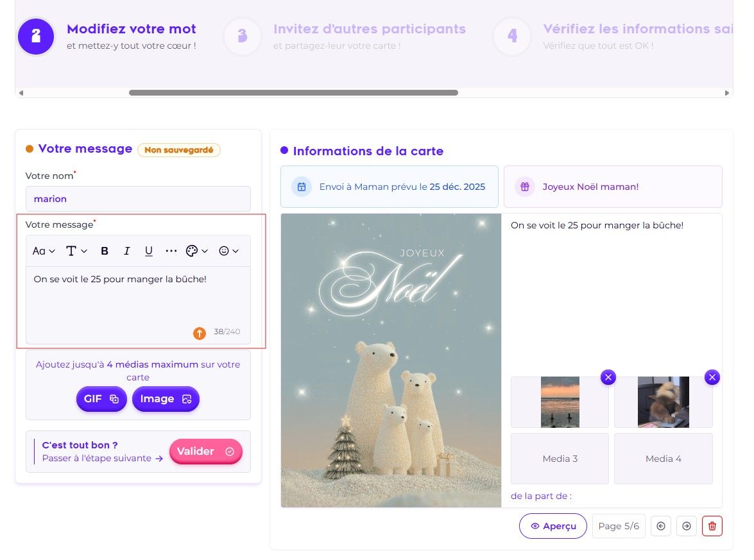
Task: Open the emoji picker
Action: [x=229, y=251]
